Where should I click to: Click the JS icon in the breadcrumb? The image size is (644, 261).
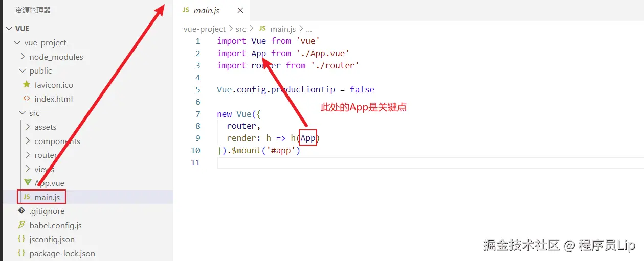(x=263, y=29)
